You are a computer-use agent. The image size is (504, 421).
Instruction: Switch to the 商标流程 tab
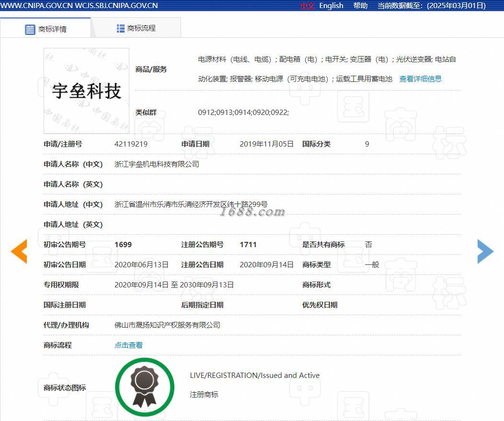136,28
